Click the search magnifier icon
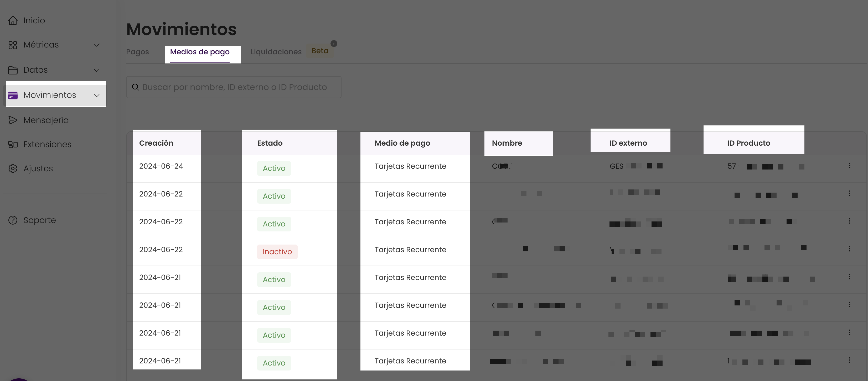 coord(136,87)
